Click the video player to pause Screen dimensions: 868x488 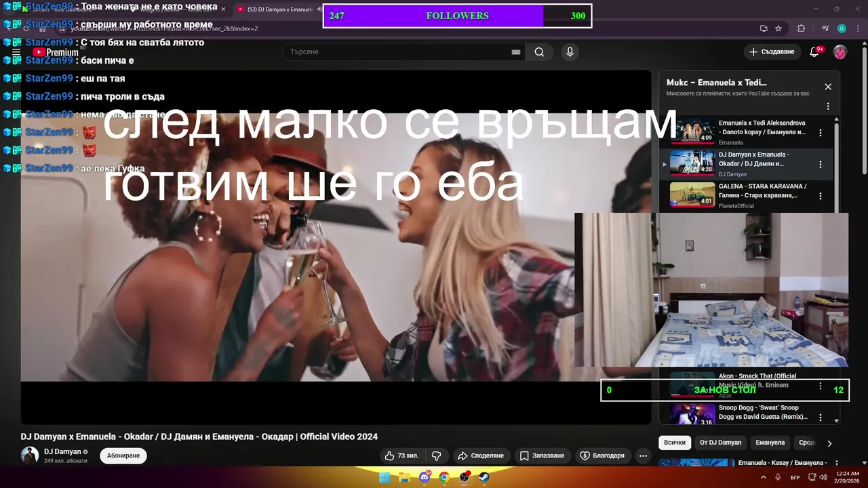click(x=336, y=247)
